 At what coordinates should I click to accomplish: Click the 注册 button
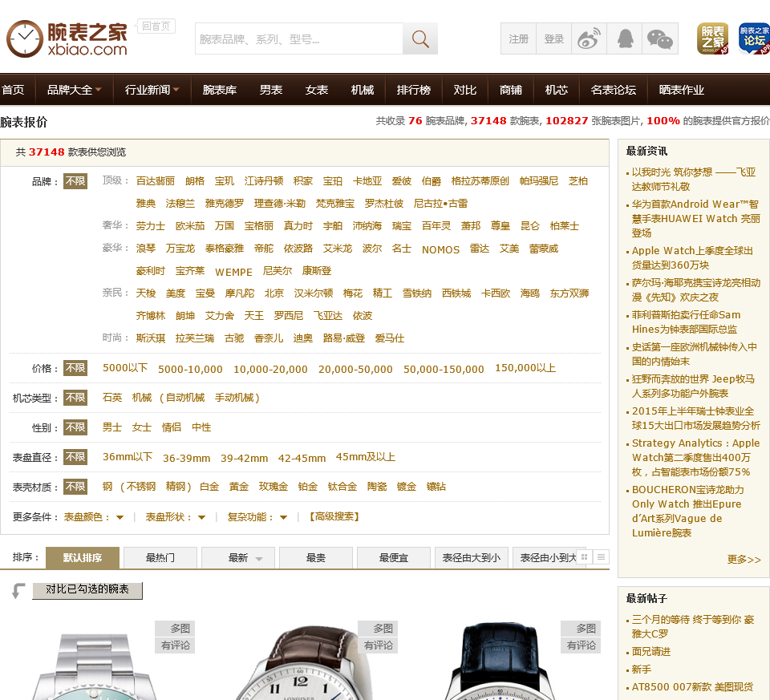[x=519, y=38]
